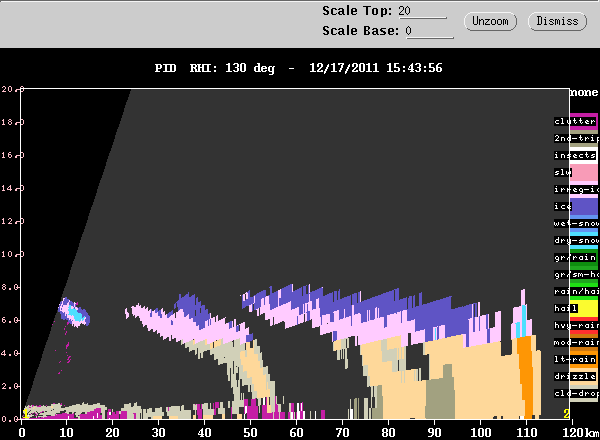Click the 10.0 y-axis height label

[x=13, y=254]
